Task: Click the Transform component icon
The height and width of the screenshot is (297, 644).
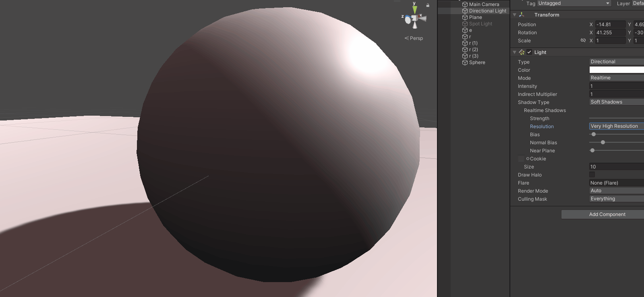Action: pos(522,15)
